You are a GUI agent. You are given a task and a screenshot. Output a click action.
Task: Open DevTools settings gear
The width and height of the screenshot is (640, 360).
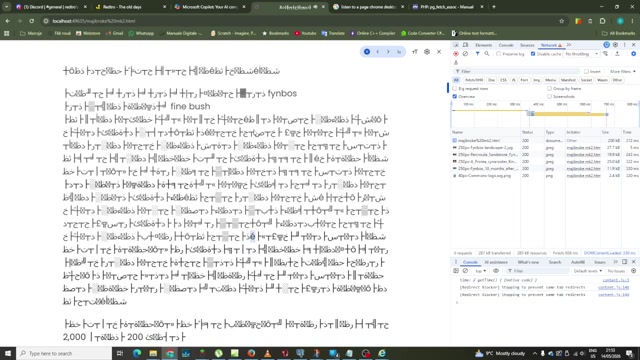click(616, 45)
